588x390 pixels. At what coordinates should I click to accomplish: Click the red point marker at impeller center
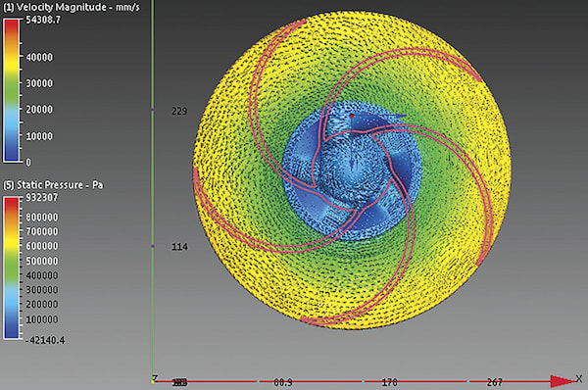tap(352, 117)
